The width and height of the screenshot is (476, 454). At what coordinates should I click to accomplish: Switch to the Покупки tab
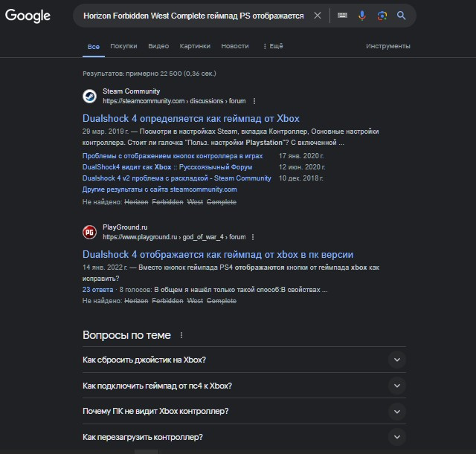click(123, 46)
